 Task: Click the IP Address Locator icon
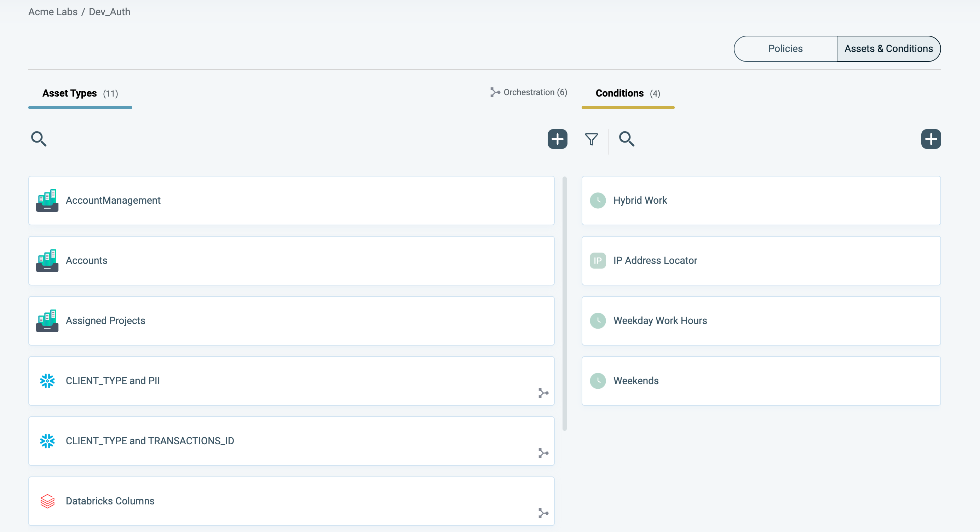597,260
